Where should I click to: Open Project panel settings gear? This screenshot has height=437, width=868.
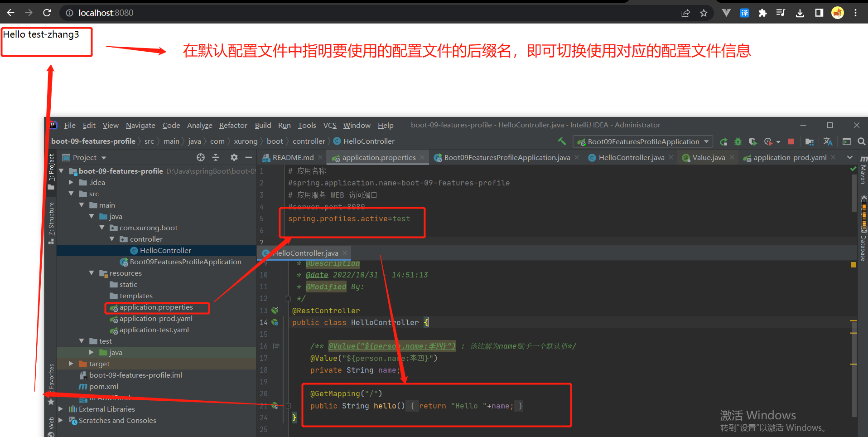(234, 157)
